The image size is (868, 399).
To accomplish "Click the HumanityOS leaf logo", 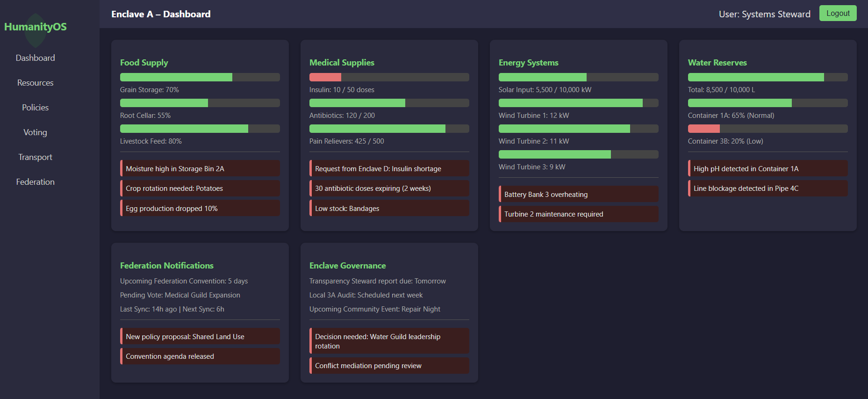I will pos(36,29).
